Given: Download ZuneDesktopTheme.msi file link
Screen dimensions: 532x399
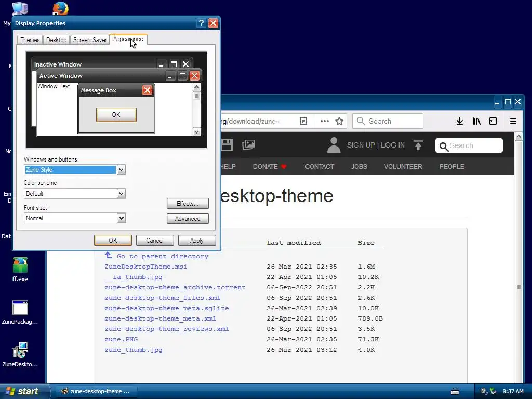Looking at the screenshot, I should pos(146,267).
